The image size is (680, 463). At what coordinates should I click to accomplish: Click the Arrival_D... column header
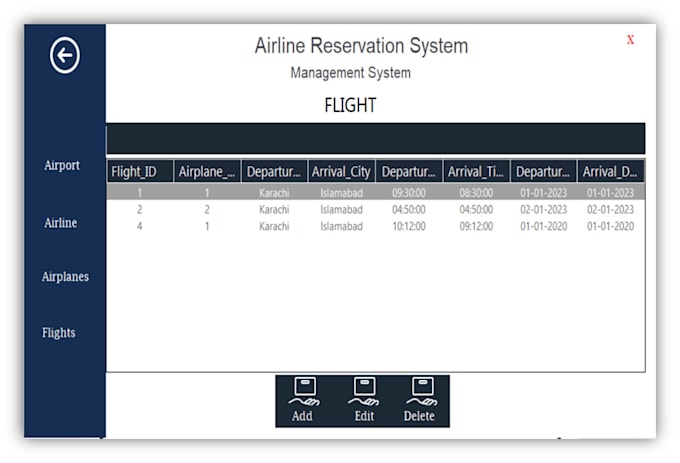pyautogui.click(x=610, y=172)
